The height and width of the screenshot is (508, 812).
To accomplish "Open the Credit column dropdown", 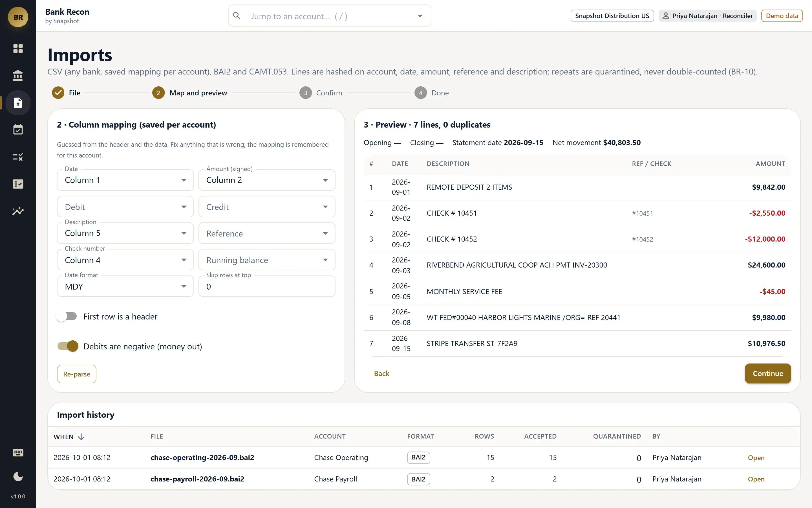I will pyautogui.click(x=267, y=207).
